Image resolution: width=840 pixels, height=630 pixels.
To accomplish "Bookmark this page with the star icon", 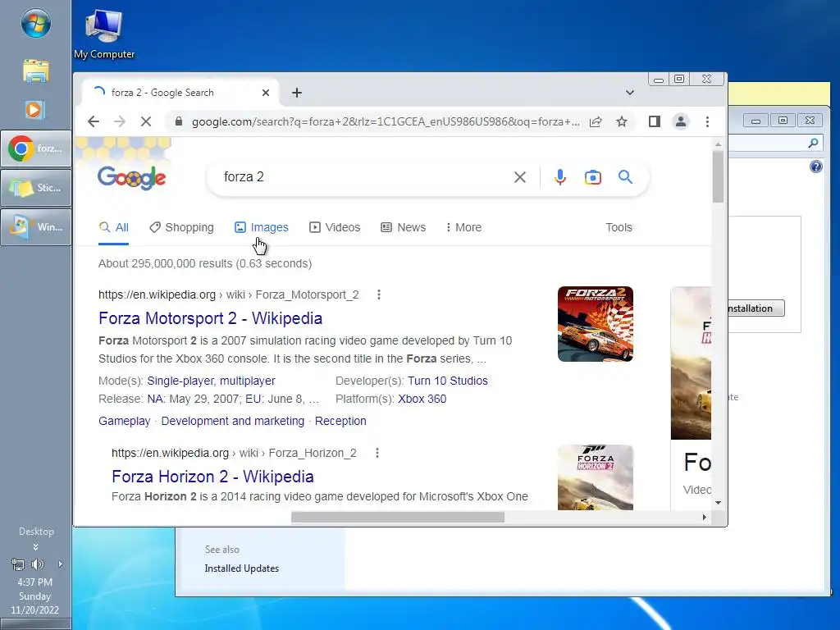I will 622,121.
